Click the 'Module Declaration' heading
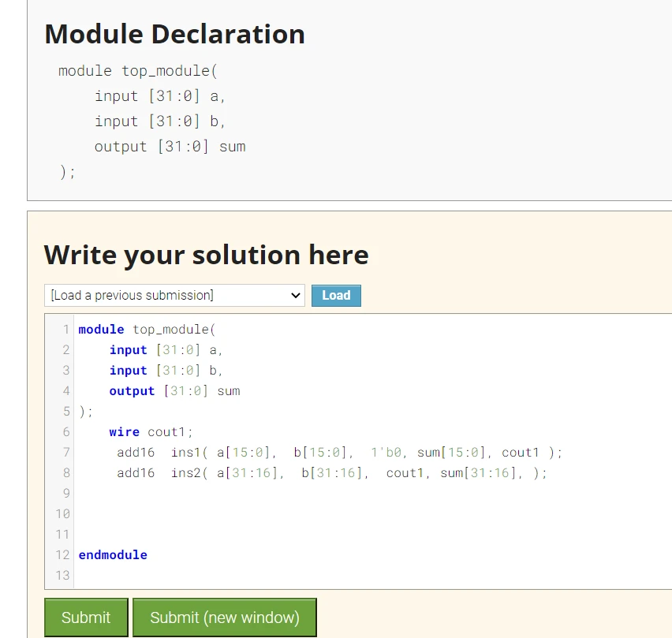The image size is (672, 638). point(174,34)
